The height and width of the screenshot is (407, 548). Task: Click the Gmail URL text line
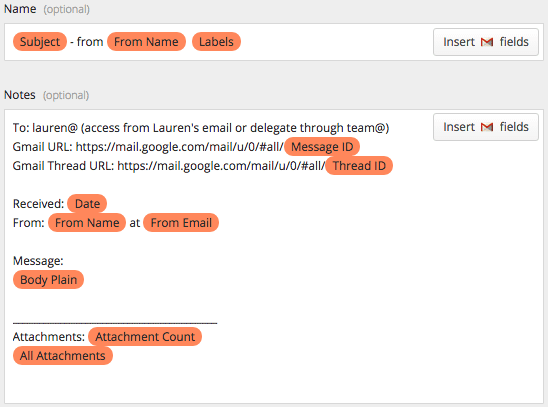pyautogui.click(x=148, y=147)
